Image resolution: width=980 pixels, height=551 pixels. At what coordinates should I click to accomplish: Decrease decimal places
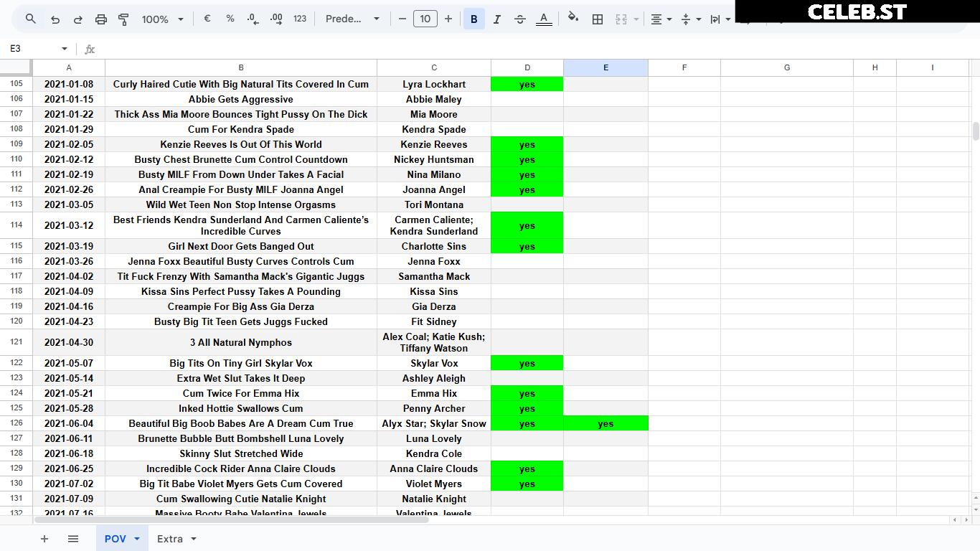(253, 19)
